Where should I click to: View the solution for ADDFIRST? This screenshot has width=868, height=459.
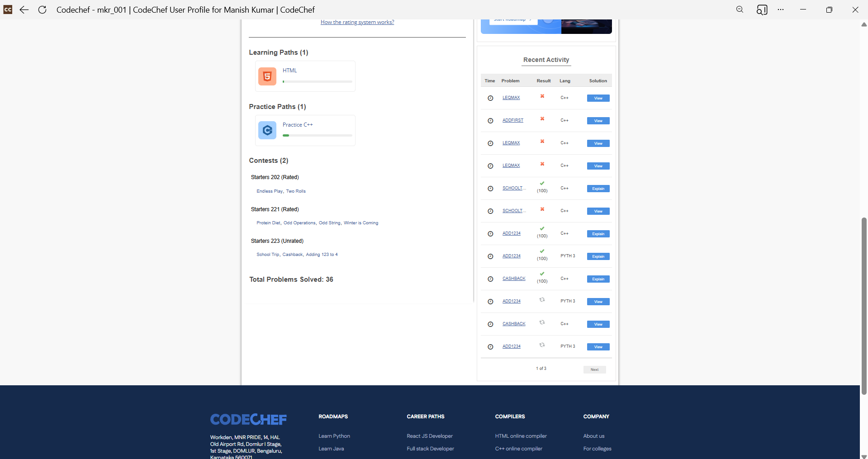(598, 121)
